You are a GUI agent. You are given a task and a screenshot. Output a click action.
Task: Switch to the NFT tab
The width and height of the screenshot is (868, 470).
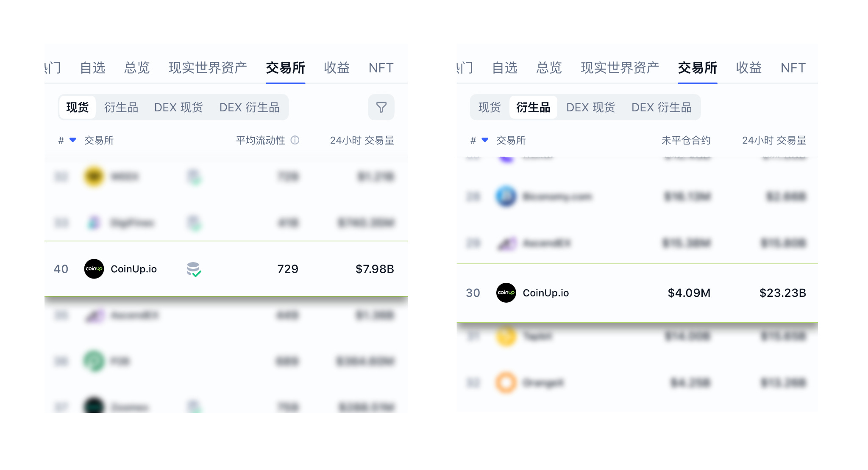point(381,68)
